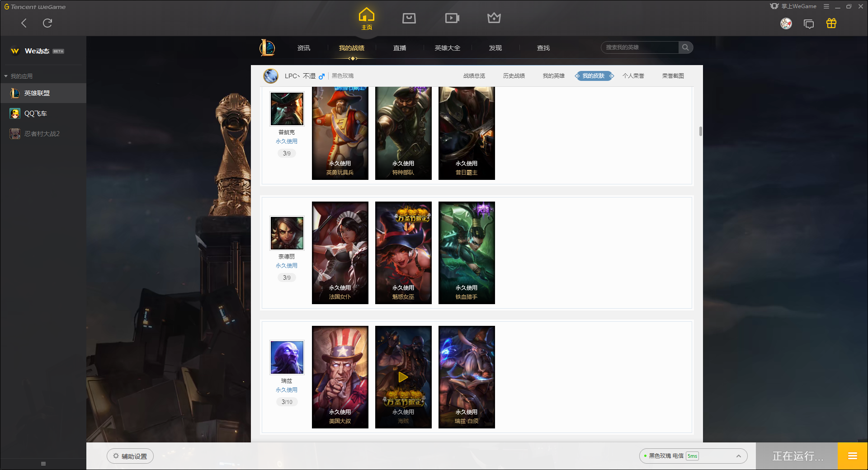Collapse 我的应用 section
This screenshot has width=868, height=470.
19,76
